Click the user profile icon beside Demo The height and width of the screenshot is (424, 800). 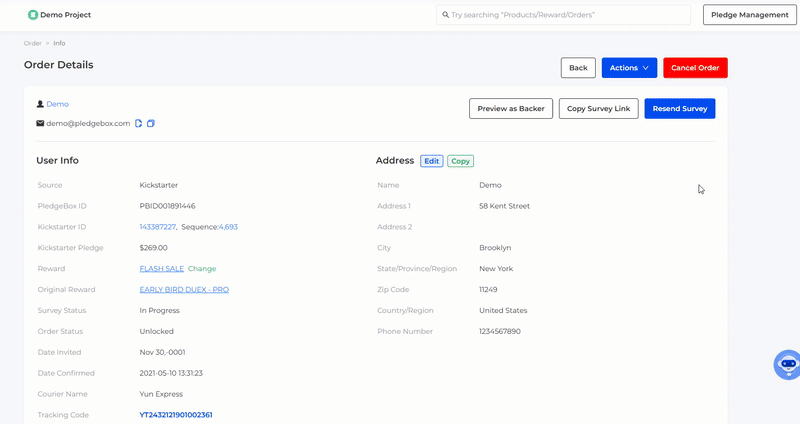click(x=40, y=104)
